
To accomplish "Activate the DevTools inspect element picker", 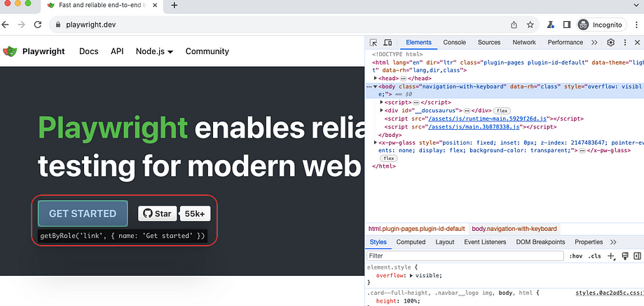I will [373, 42].
